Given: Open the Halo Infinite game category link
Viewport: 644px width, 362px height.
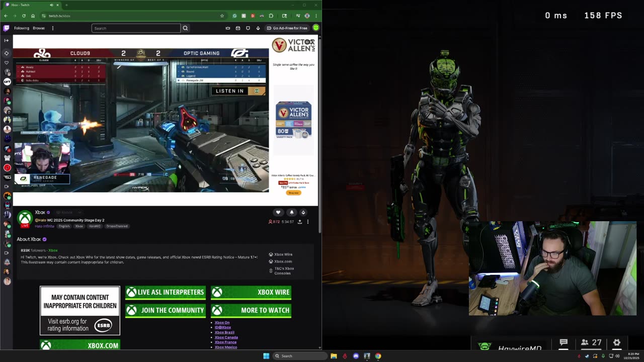Looking at the screenshot, I should coord(44,226).
